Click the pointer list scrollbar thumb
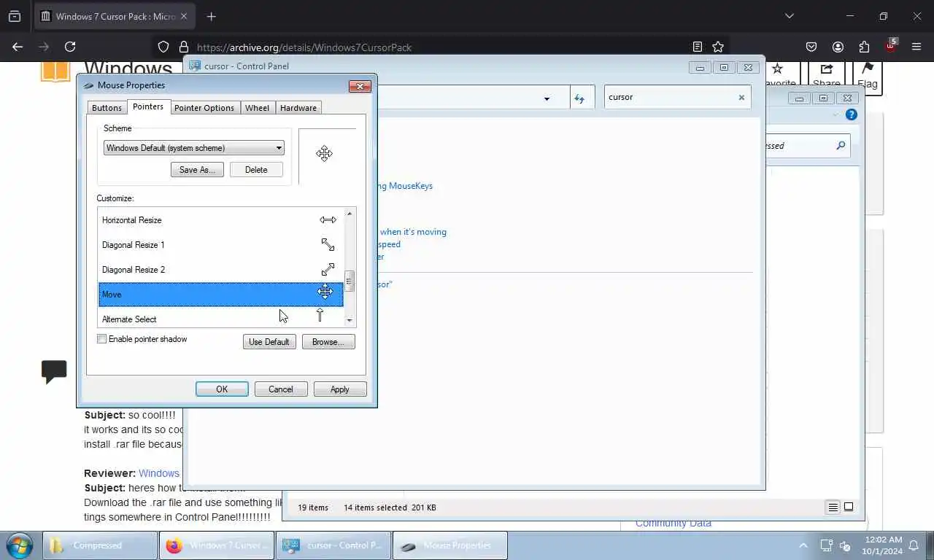This screenshot has width=934, height=560. (x=350, y=281)
